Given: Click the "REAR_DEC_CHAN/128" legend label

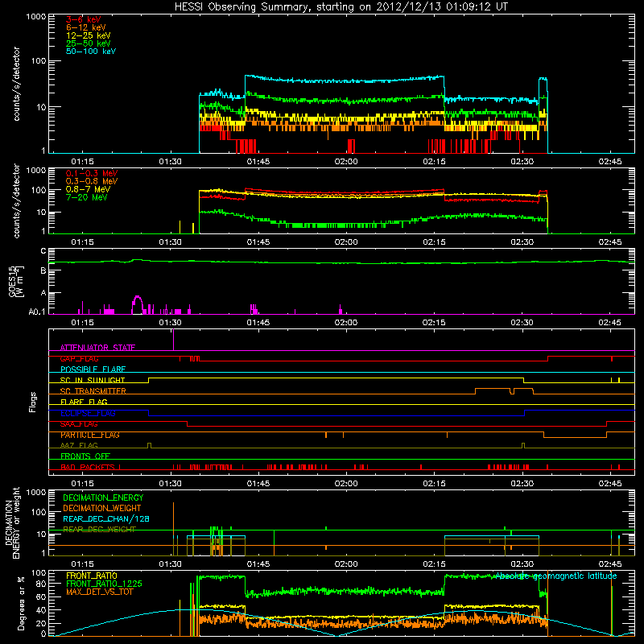Looking at the screenshot, I should (x=106, y=519).
